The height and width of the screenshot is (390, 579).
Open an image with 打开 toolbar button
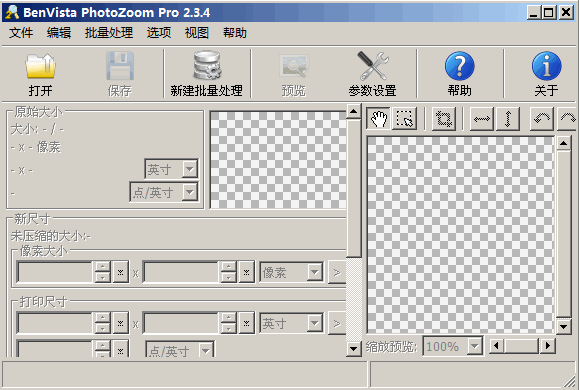pyautogui.click(x=40, y=74)
